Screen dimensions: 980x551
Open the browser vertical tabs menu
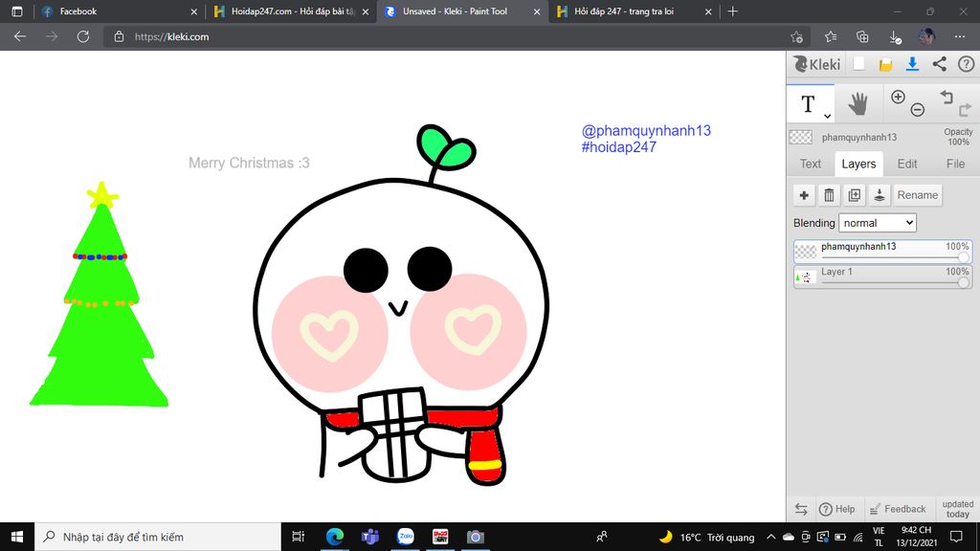click(17, 11)
